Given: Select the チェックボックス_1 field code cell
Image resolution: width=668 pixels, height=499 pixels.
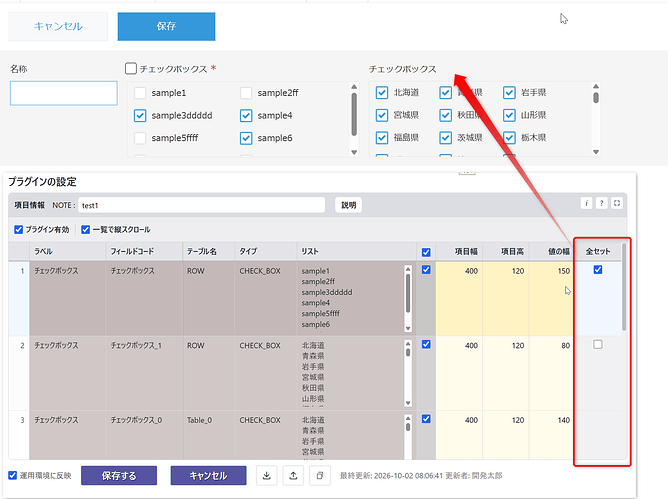Looking at the screenshot, I should tap(144, 373).
